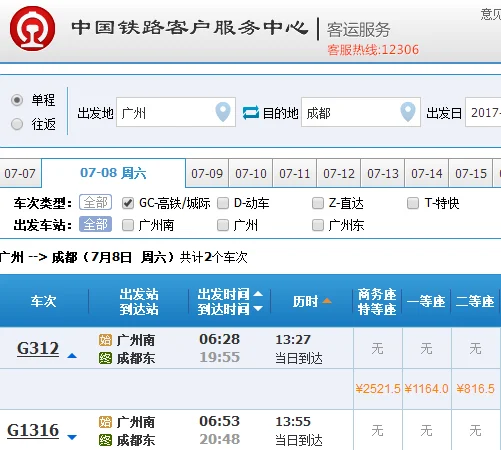Click G312 first class price ¥1164.0
The height and width of the screenshot is (450, 501).
point(427,389)
